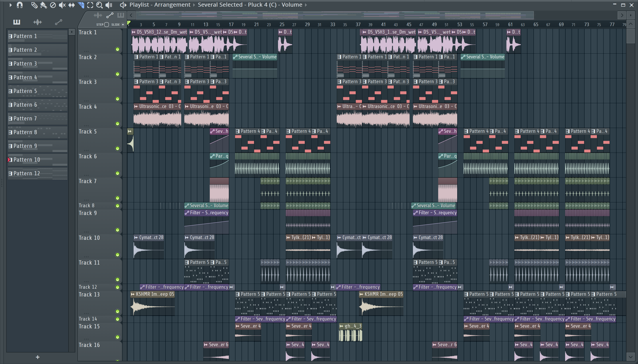
Task: Select the Slip tool
Action: (x=72, y=5)
